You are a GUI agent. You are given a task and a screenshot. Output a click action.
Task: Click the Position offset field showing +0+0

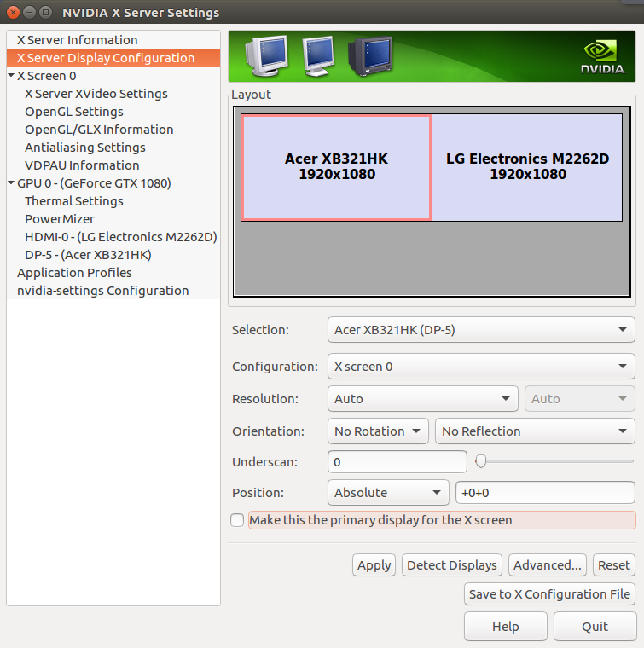(x=545, y=492)
